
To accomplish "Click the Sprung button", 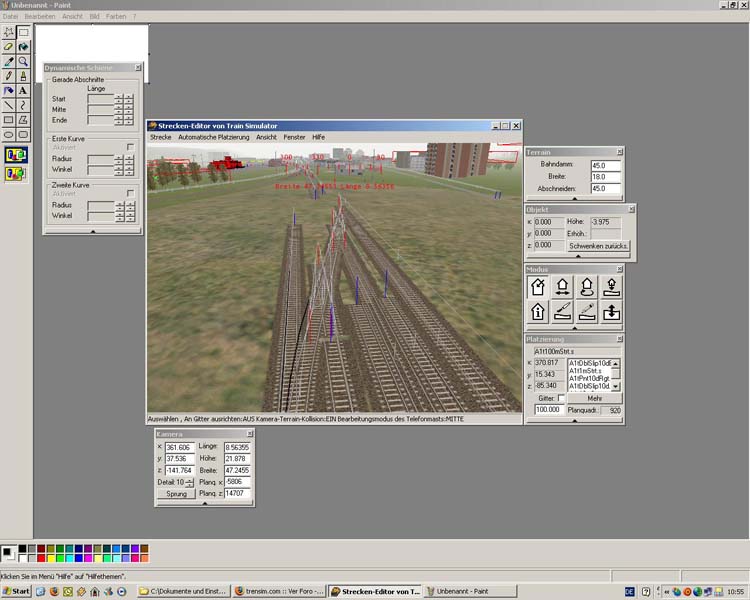I will [x=176, y=494].
